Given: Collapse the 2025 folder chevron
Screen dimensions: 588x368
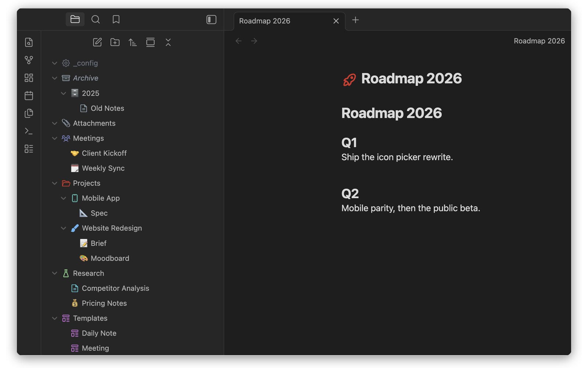Looking at the screenshot, I should (x=63, y=93).
